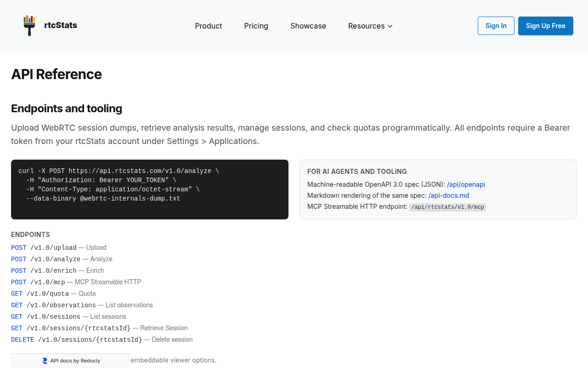The width and height of the screenshot is (588, 368).
Task: Click the --data-binary line in code
Action: [x=103, y=199]
